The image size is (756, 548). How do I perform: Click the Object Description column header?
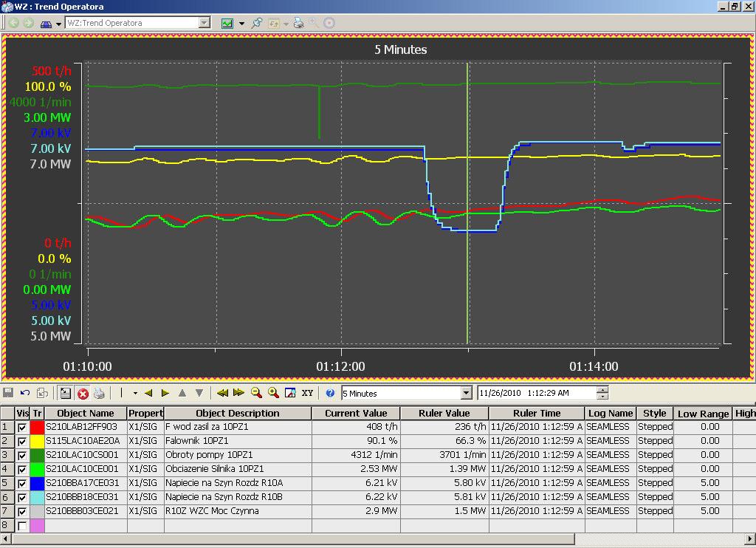pos(238,414)
